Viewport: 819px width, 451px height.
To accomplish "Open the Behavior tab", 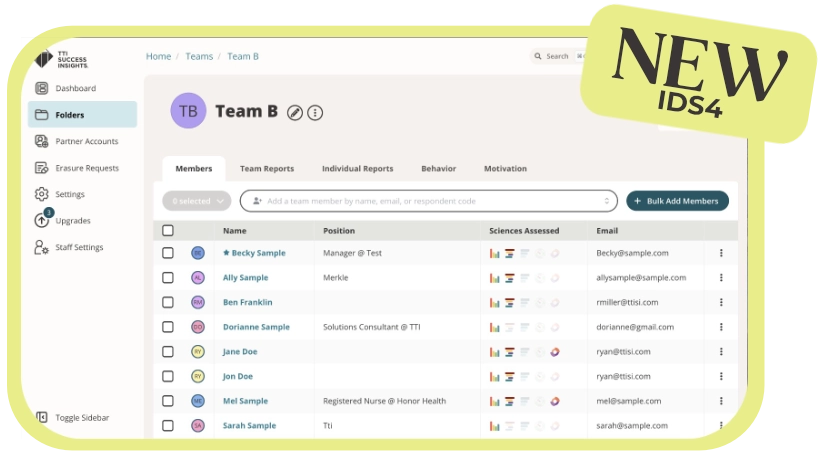I will pyautogui.click(x=439, y=168).
